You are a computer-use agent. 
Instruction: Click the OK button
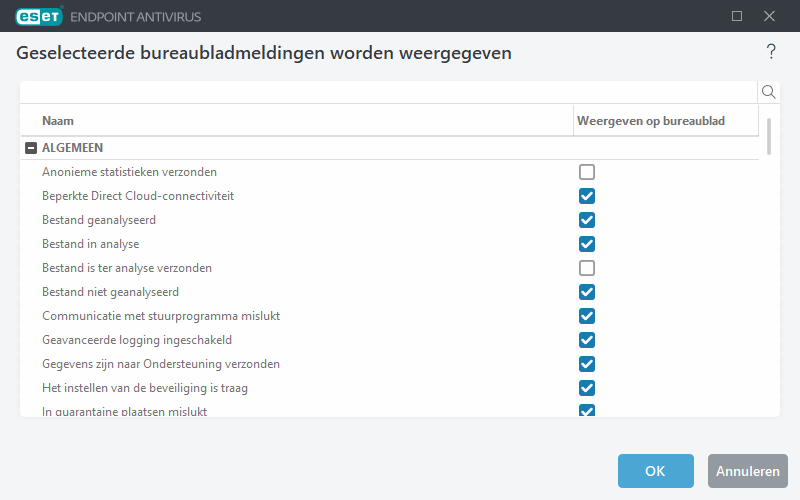(x=656, y=471)
